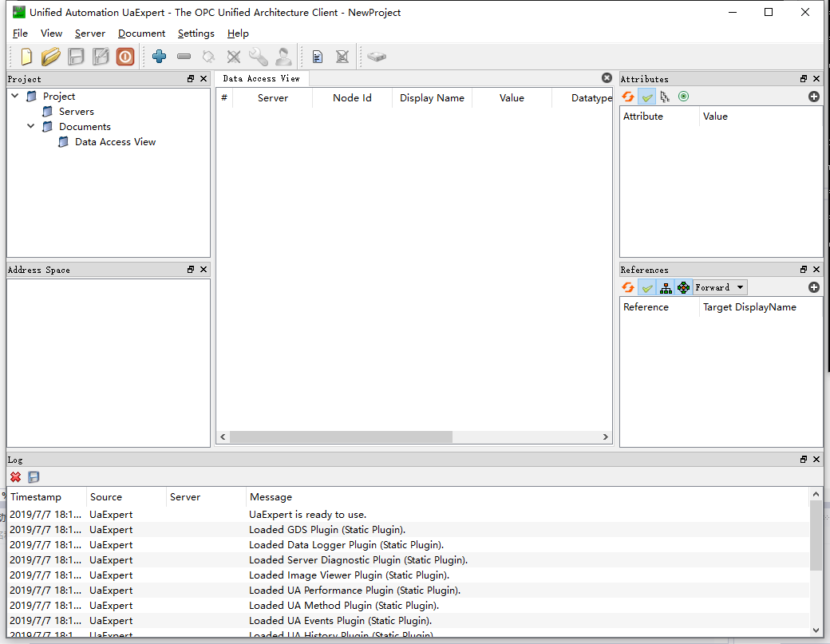Click the vertical scrollbar thumb in the Log panel
The width and height of the screenshot is (830, 644).
pos(816,535)
